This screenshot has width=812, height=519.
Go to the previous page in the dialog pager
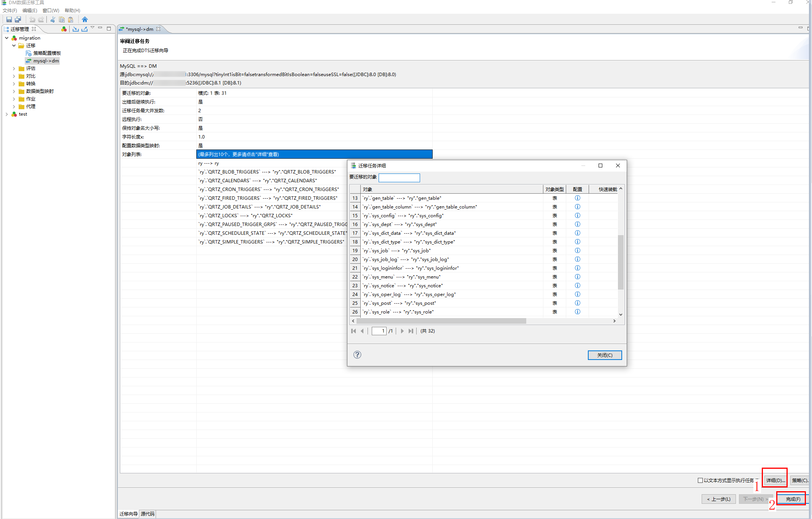tap(362, 331)
